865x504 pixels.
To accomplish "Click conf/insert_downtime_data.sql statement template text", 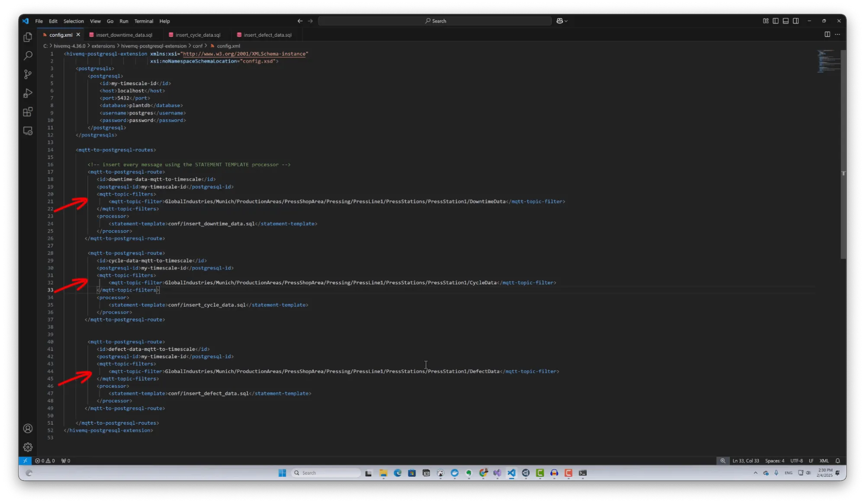I will (212, 224).
